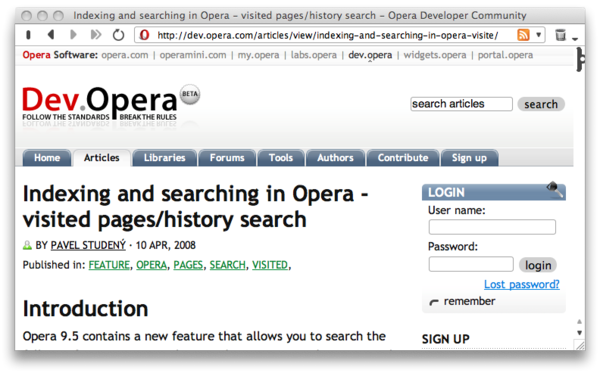Click the Password input field

tap(471, 264)
